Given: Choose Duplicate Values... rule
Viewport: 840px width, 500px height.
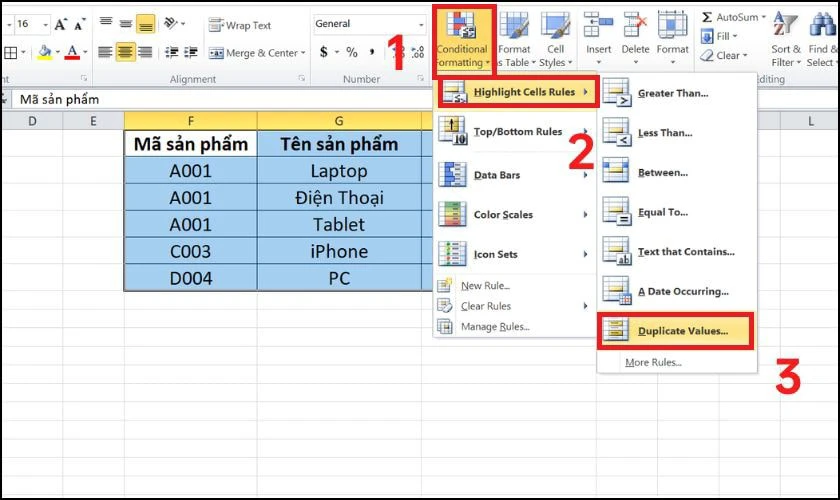Looking at the screenshot, I should pyautogui.click(x=676, y=331).
